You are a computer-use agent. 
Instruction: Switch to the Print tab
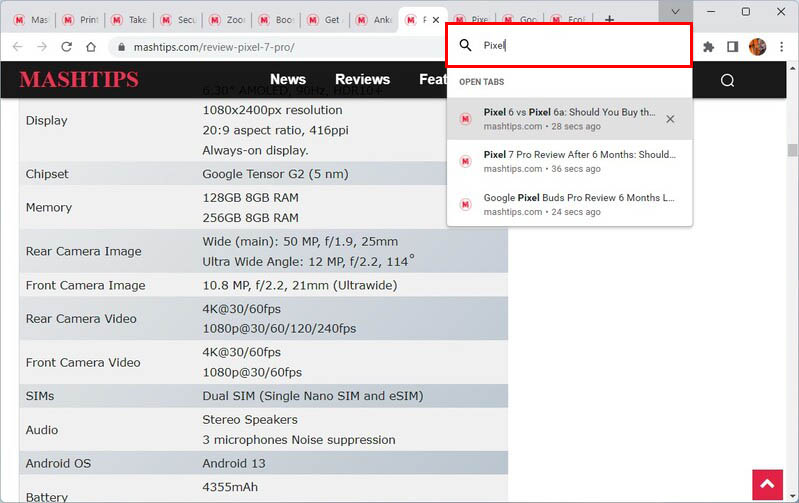80,20
